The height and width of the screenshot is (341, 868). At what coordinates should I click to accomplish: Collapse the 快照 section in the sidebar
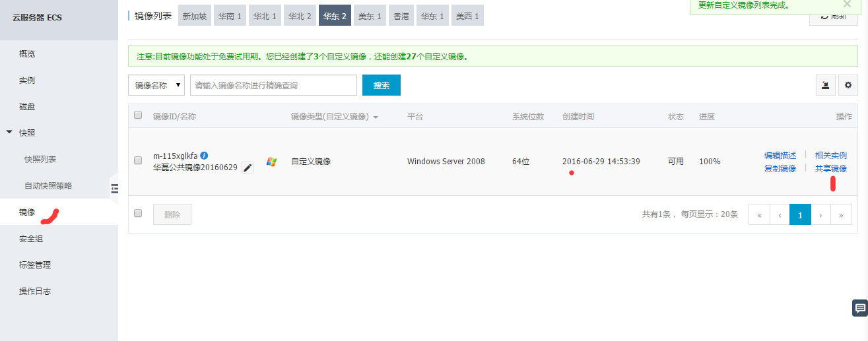[9, 133]
